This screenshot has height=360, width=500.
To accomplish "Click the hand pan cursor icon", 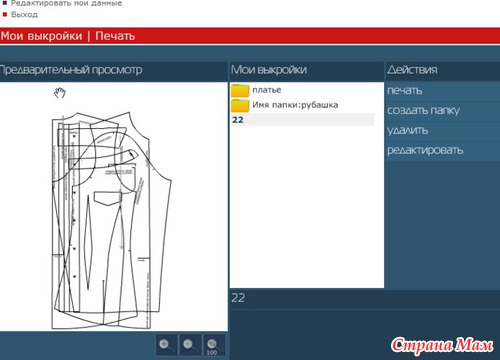I will click(x=60, y=93).
